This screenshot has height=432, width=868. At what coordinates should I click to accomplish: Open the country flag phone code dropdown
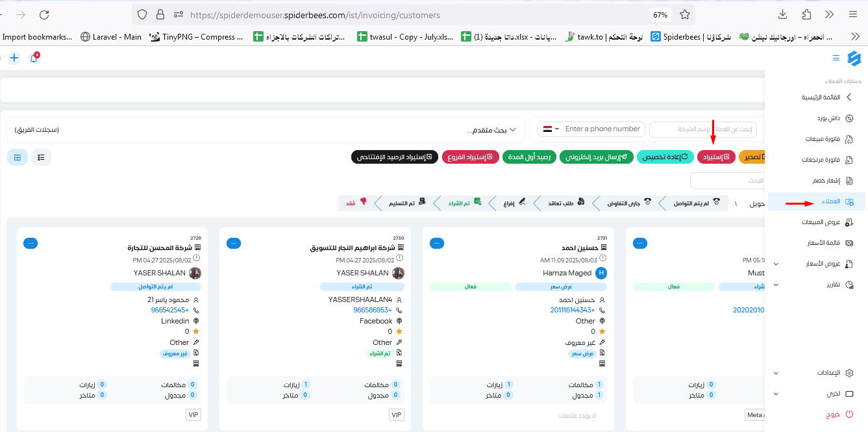(549, 129)
